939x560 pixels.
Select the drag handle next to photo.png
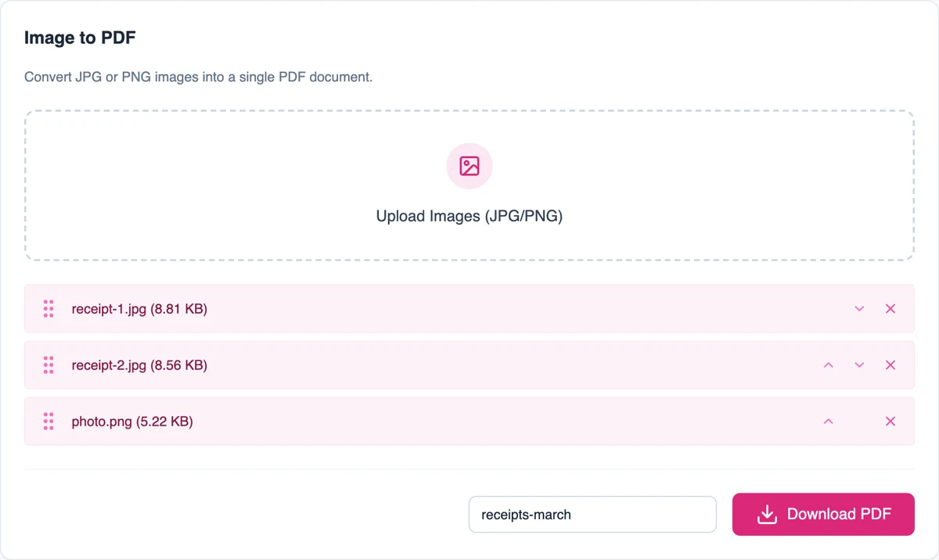[49, 422]
